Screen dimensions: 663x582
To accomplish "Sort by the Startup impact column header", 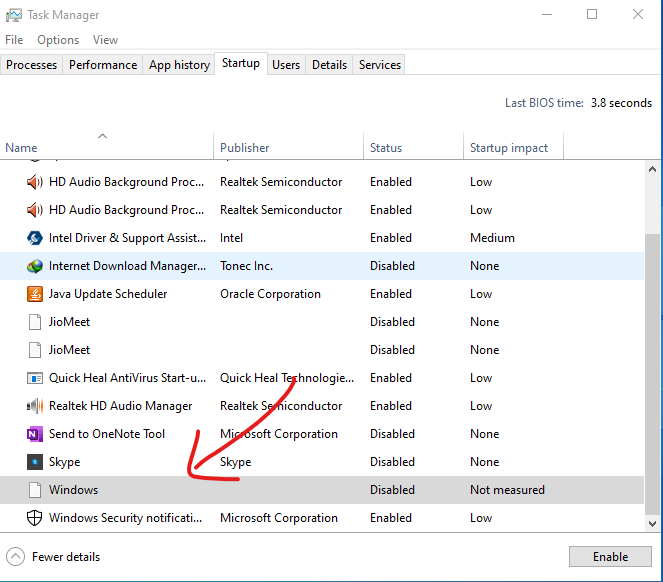I will [513, 146].
